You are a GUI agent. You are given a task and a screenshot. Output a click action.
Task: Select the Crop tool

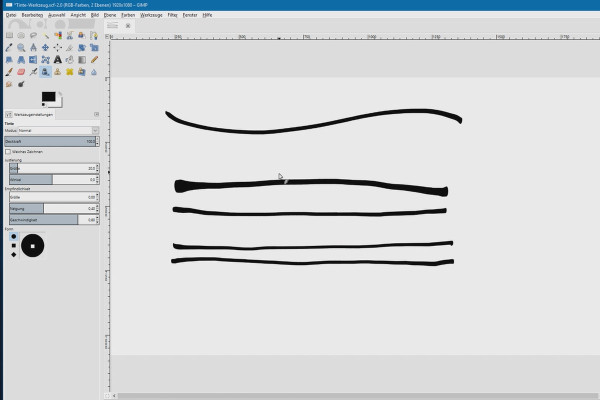tap(70, 48)
